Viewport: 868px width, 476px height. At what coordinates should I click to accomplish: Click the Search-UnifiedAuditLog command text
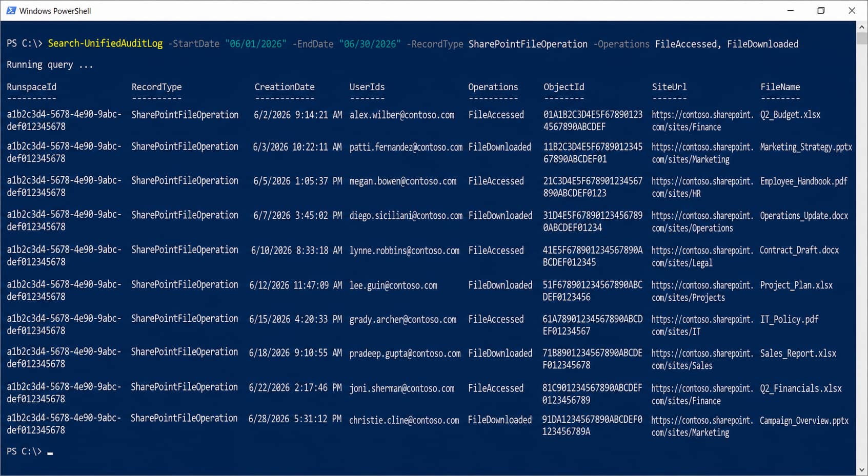click(105, 44)
